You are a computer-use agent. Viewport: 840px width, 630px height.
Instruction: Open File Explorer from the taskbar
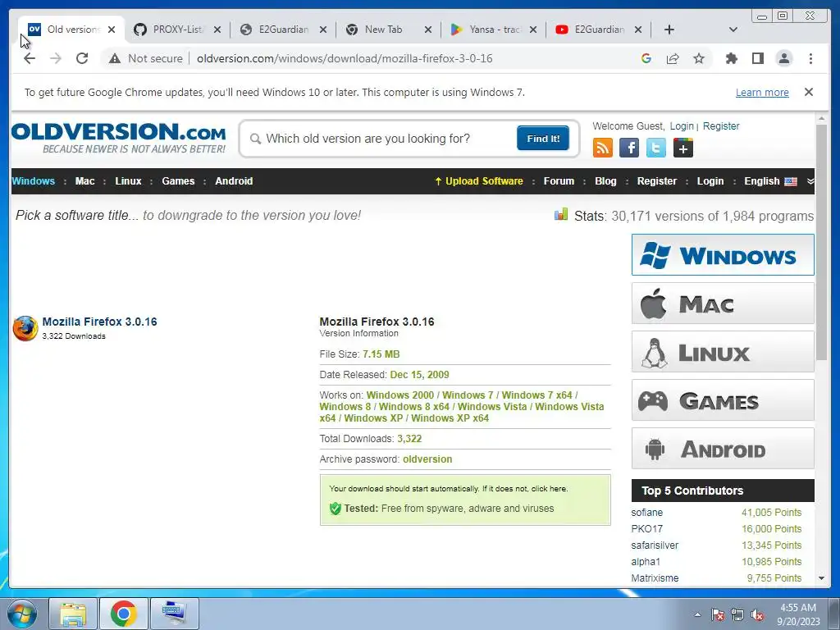pos(73,614)
